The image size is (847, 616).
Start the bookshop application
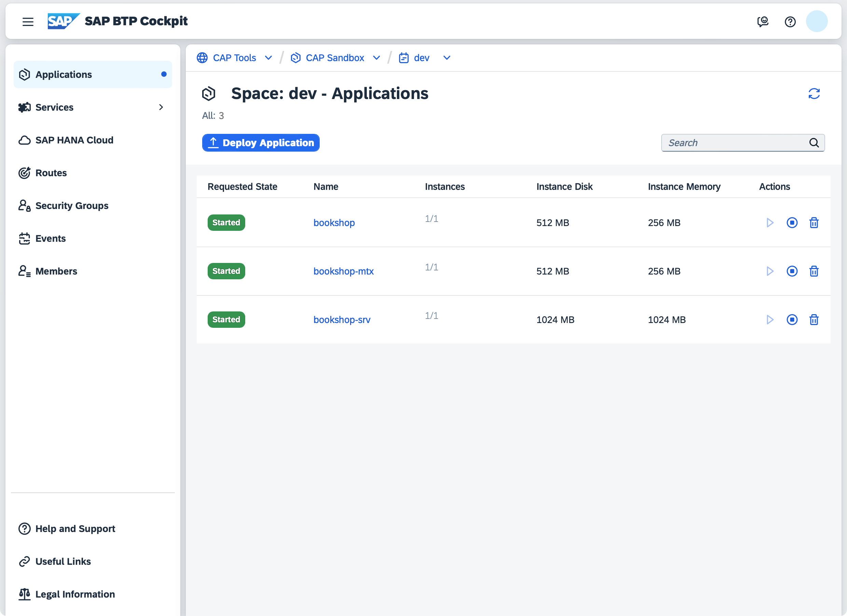770,223
